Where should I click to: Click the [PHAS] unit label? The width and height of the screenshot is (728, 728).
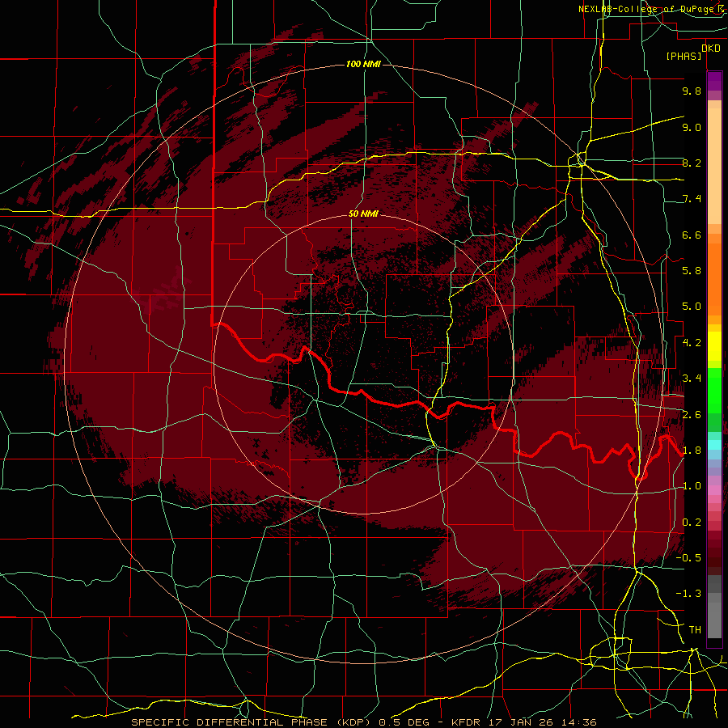tap(684, 56)
